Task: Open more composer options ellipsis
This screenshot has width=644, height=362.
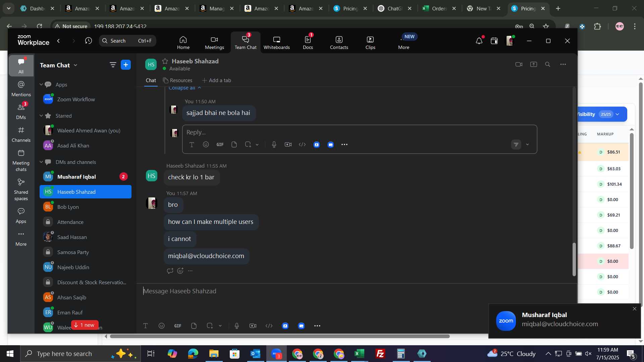Action: 317,326
